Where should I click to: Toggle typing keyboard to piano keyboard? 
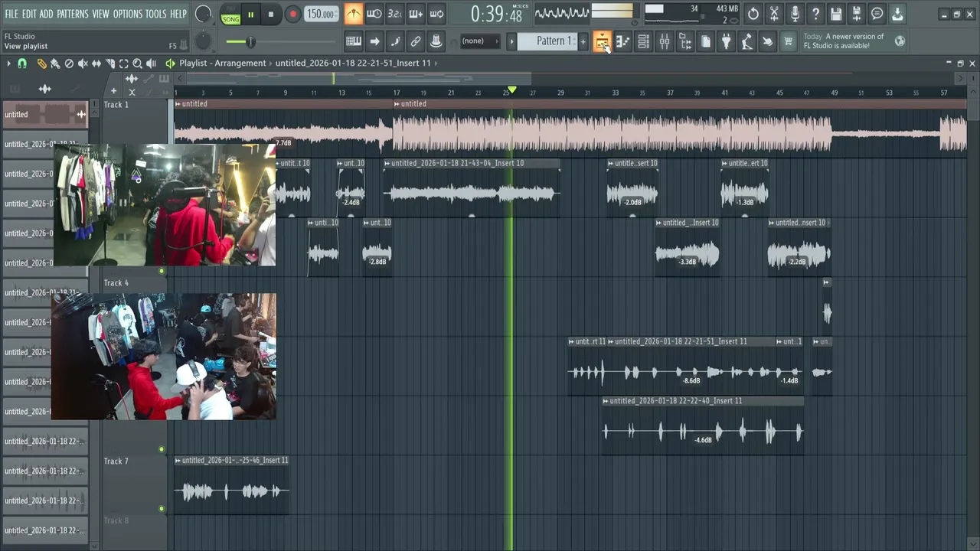pyautogui.click(x=354, y=41)
